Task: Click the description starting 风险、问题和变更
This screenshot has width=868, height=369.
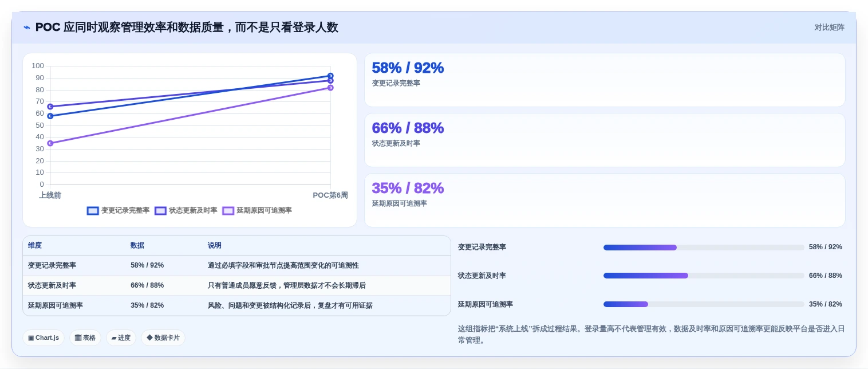Action: tap(290, 305)
